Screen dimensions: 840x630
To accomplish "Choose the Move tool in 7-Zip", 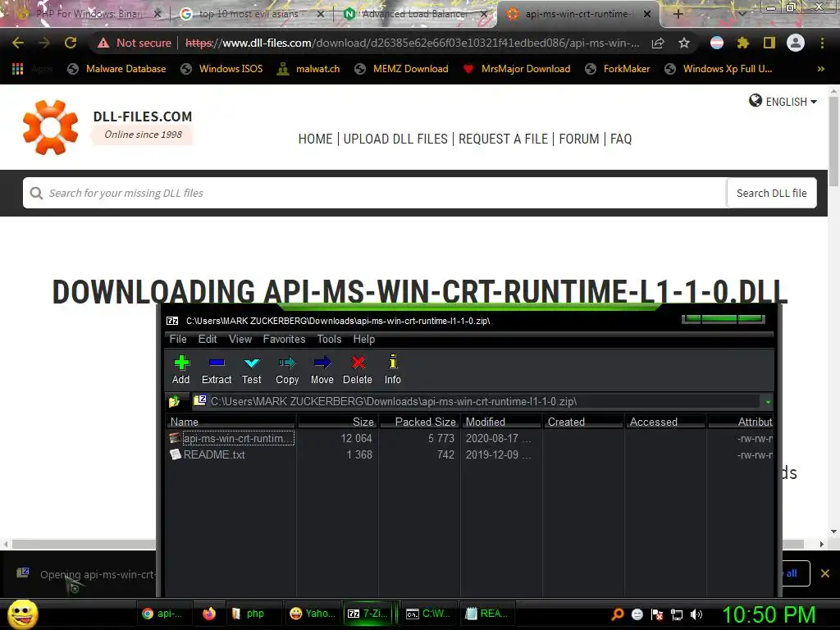I will point(322,370).
